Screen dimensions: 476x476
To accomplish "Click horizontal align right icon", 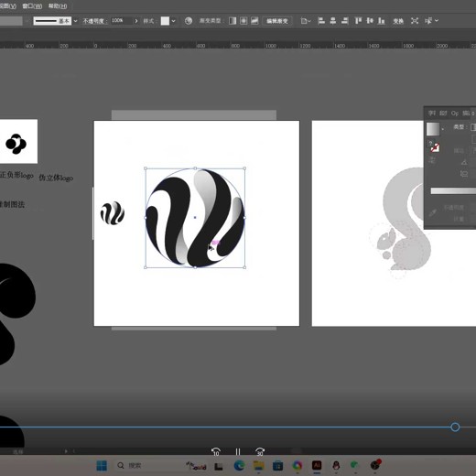I will click(x=345, y=21).
